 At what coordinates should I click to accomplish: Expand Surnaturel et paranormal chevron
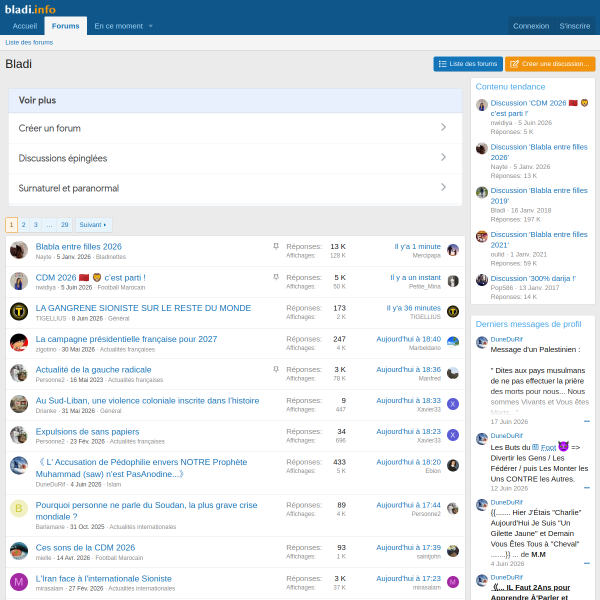point(443,187)
